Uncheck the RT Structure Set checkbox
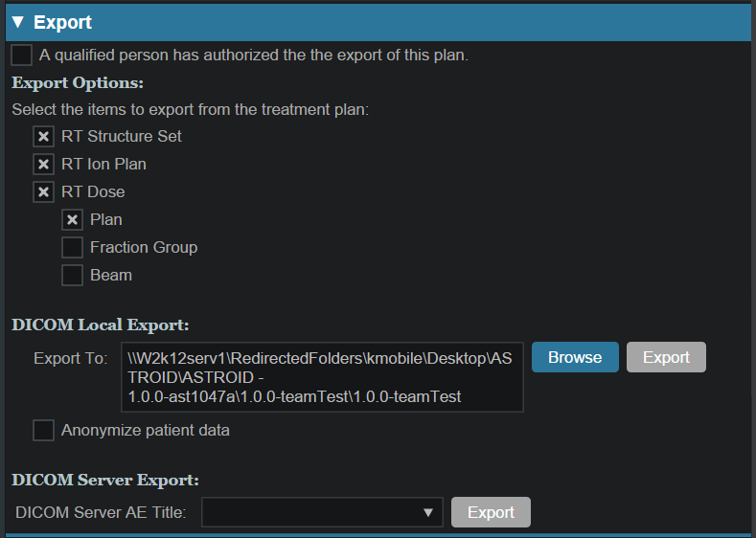The width and height of the screenshot is (756, 538). [x=43, y=137]
